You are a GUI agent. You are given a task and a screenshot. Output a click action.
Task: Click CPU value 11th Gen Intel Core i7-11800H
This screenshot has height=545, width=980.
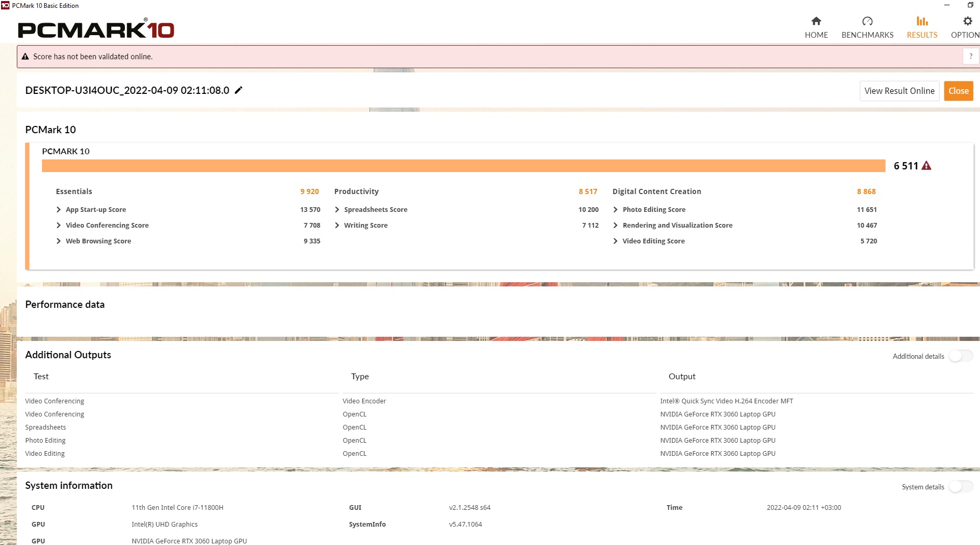(177, 507)
